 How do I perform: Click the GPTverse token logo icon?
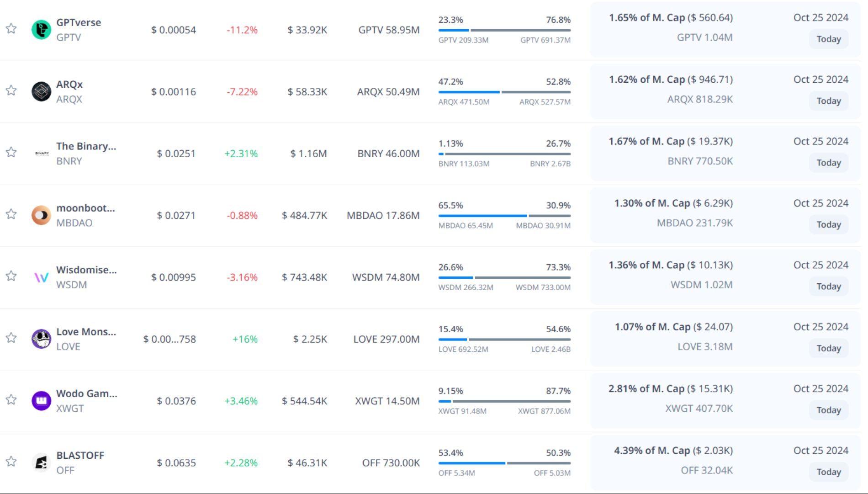[41, 30]
